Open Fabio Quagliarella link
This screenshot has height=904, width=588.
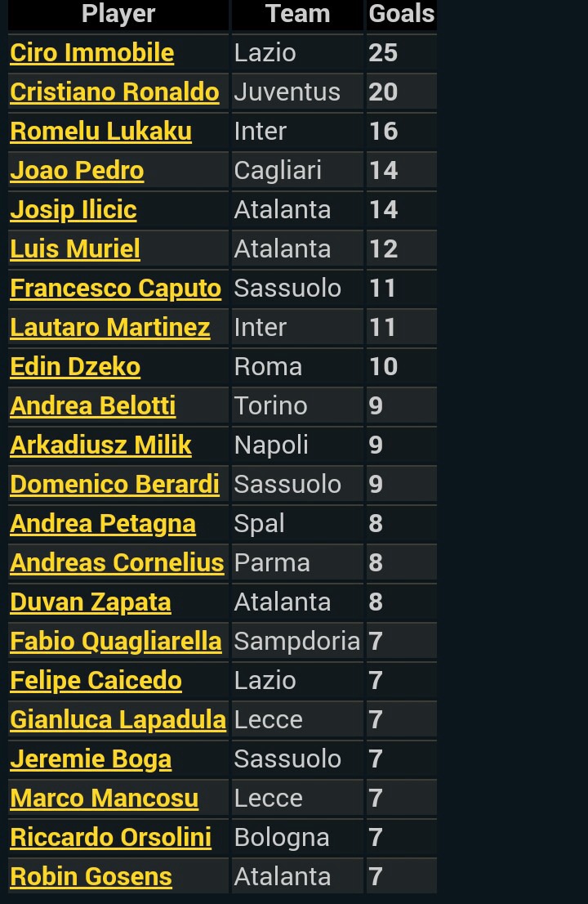[116, 641]
